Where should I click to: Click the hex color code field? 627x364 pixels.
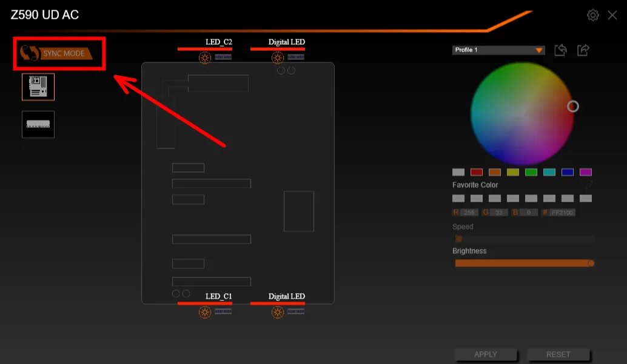tap(562, 213)
